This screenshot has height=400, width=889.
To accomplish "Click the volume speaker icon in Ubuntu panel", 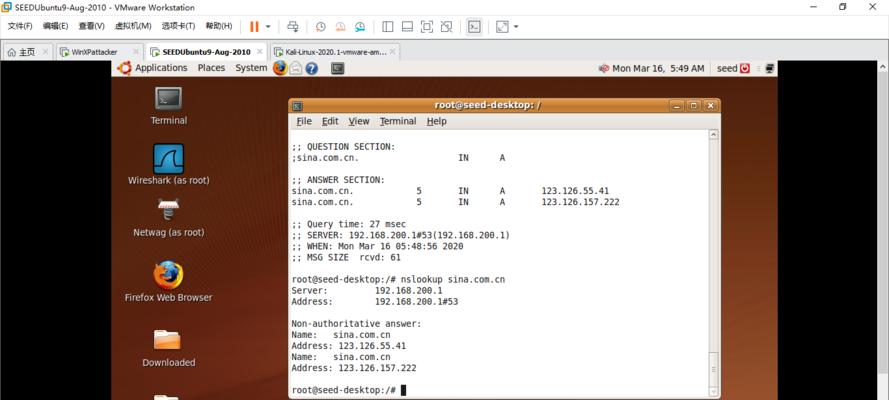I will [x=604, y=69].
